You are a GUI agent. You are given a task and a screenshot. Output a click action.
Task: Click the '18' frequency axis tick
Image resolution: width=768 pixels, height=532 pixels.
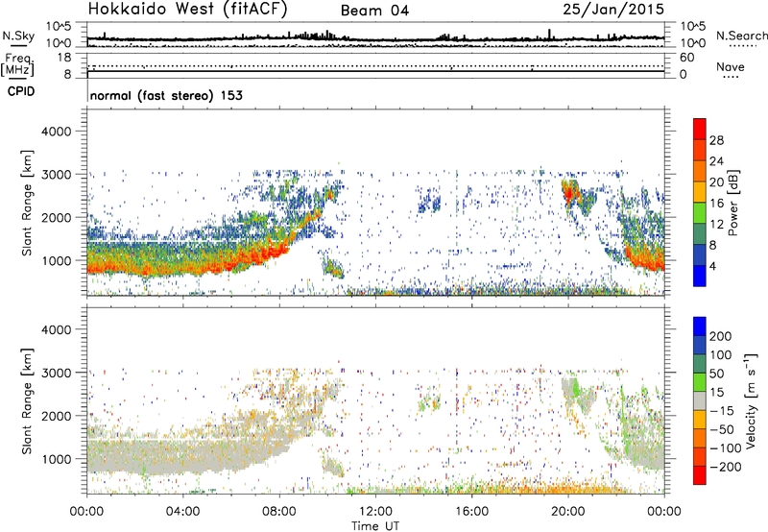tap(64, 58)
